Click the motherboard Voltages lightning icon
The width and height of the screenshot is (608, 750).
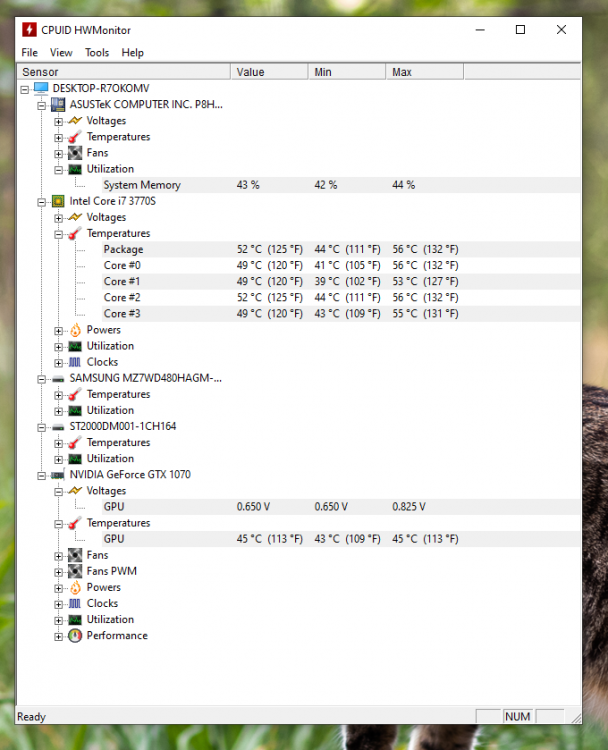click(x=75, y=121)
